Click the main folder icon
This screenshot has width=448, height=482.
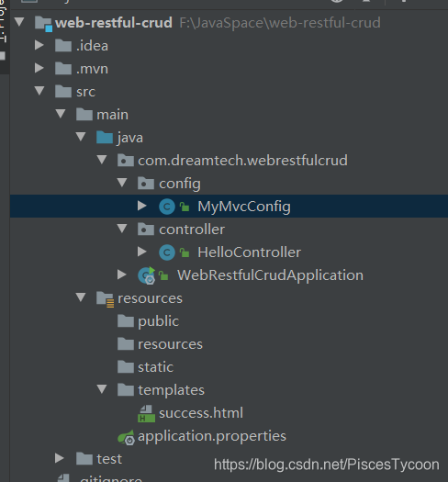[84, 115]
